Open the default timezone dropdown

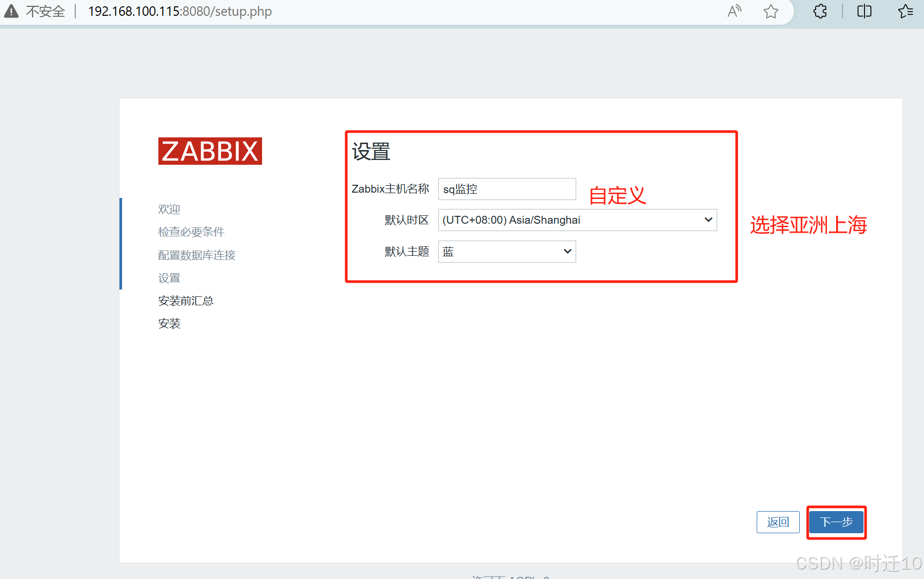(577, 220)
